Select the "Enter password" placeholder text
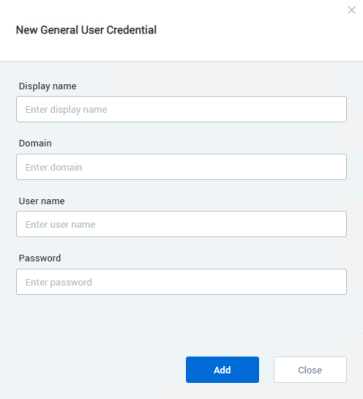 pyautogui.click(x=59, y=282)
